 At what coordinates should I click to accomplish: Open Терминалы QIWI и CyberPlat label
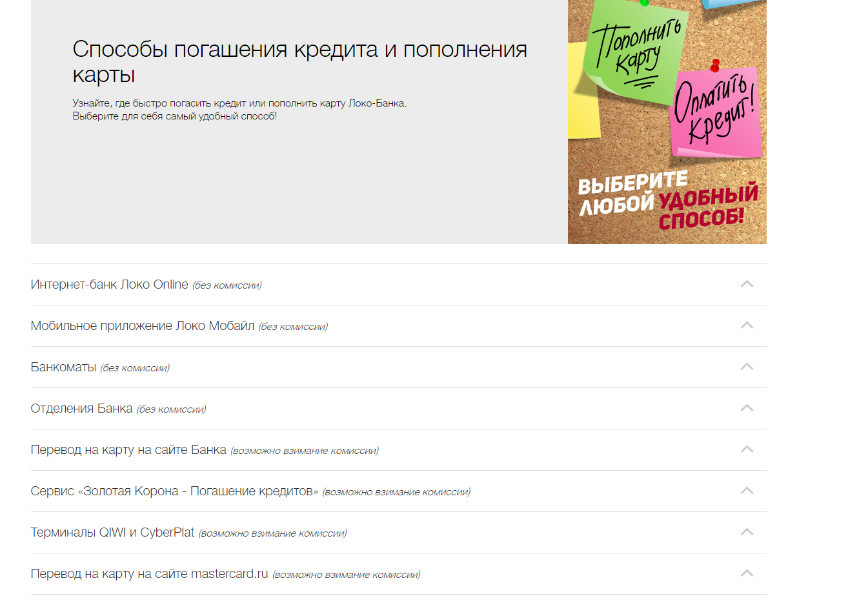[x=112, y=533]
